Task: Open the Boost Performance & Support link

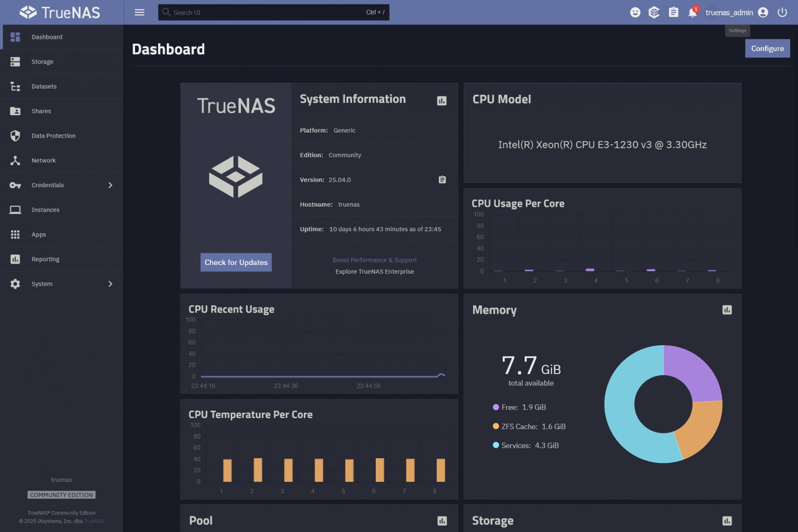Action: (x=374, y=260)
